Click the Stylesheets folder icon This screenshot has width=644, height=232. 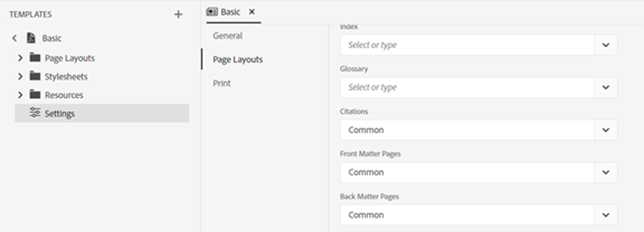coord(35,76)
